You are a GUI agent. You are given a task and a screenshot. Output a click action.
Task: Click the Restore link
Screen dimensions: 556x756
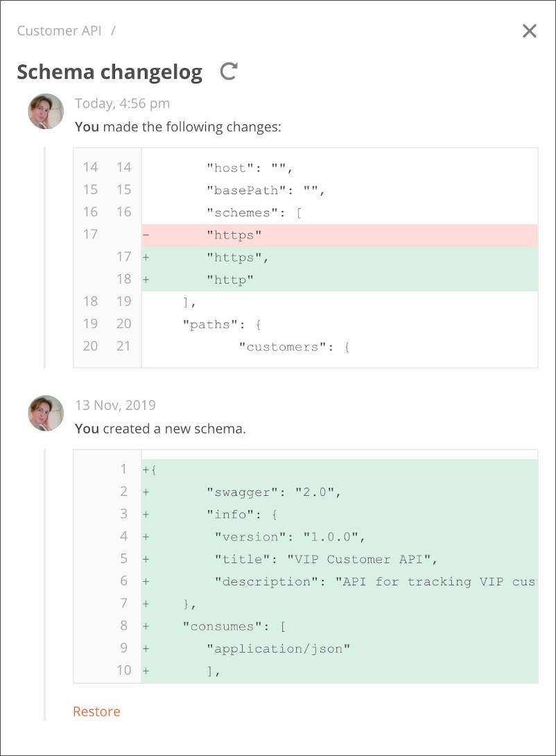point(96,711)
